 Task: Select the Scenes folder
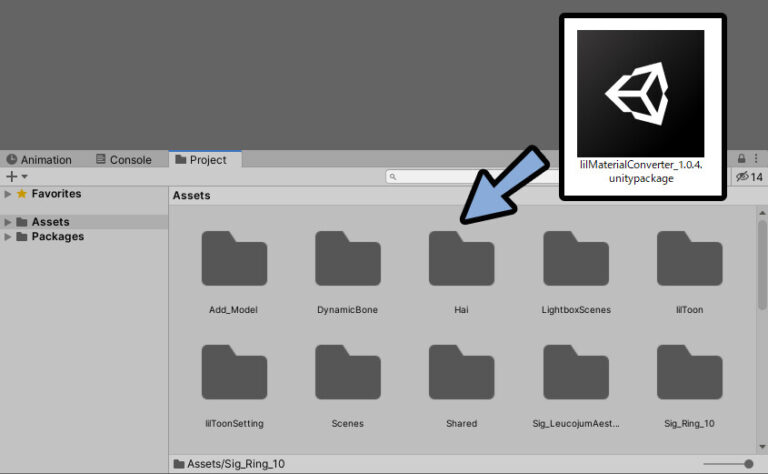[347, 373]
